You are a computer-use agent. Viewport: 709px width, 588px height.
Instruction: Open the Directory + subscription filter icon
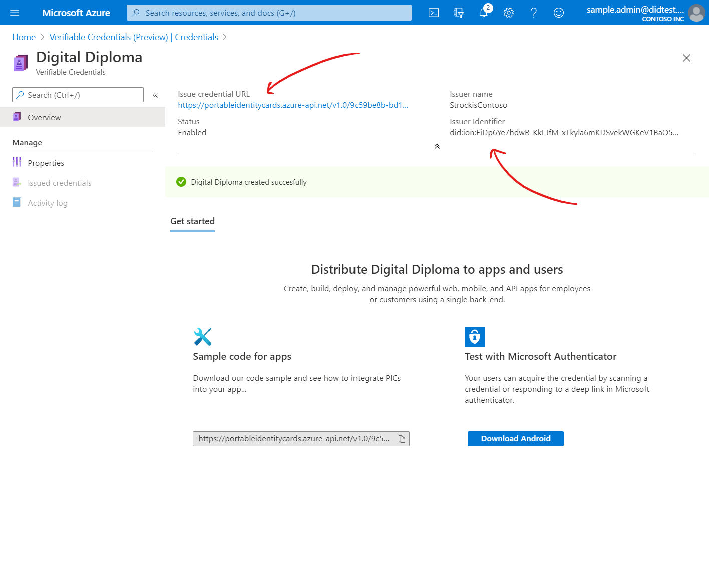[459, 13]
